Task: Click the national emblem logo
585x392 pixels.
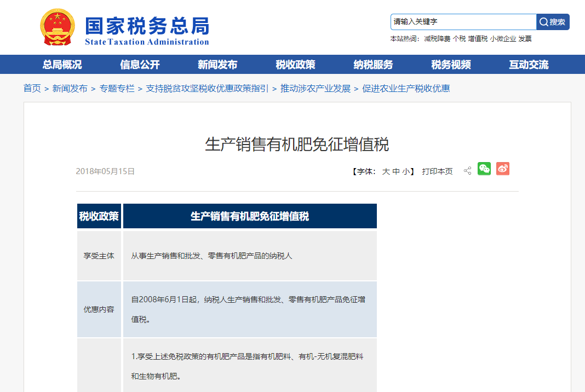Action: click(x=58, y=27)
